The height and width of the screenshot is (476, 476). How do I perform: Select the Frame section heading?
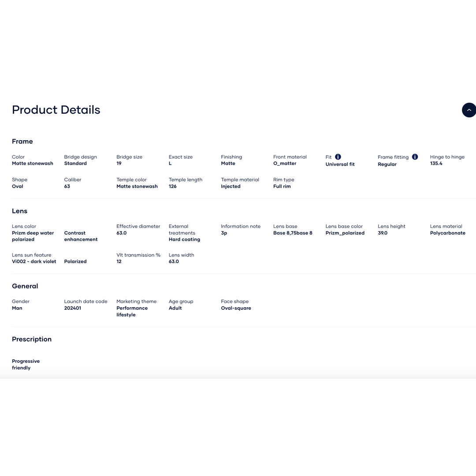pos(22,141)
